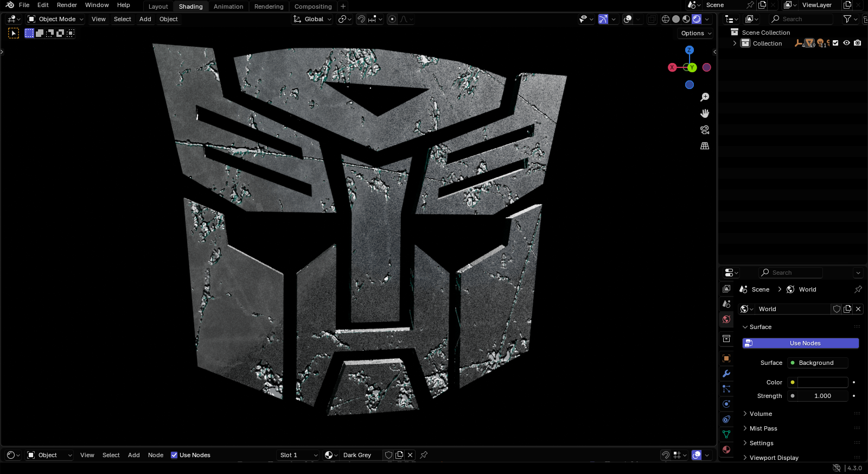Open the viewport Add menu
The image size is (868, 474).
click(x=145, y=19)
